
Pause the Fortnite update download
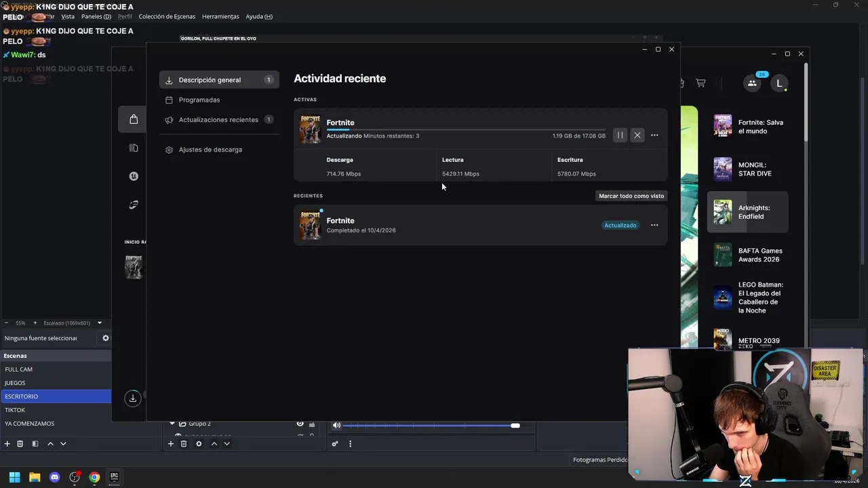pos(620,135)
